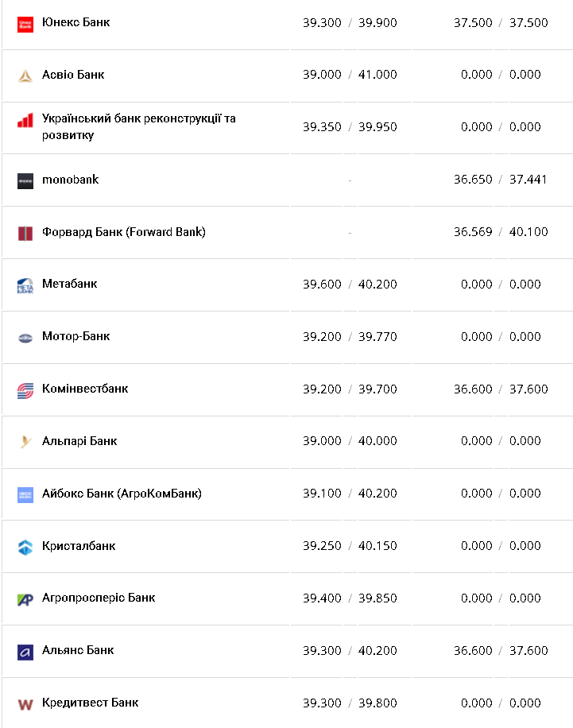
Task: Click the Айбокс Банк logo icon
Action: 25,495
